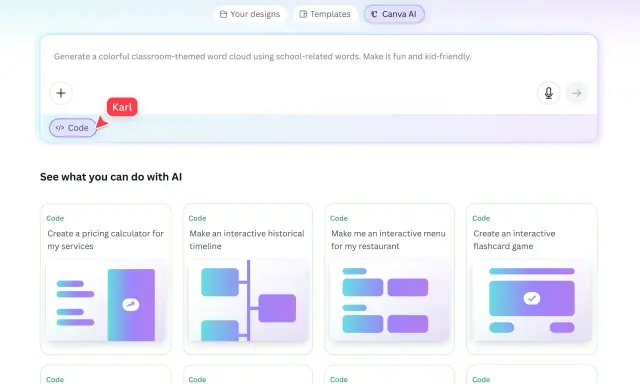Click the flashcard game preview illustration
Screen dimensions: 640x384
pos(532,300)
